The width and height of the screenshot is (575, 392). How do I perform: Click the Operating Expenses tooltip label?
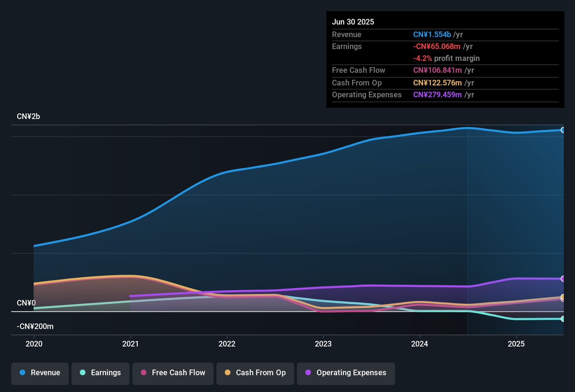click(367, 95)
